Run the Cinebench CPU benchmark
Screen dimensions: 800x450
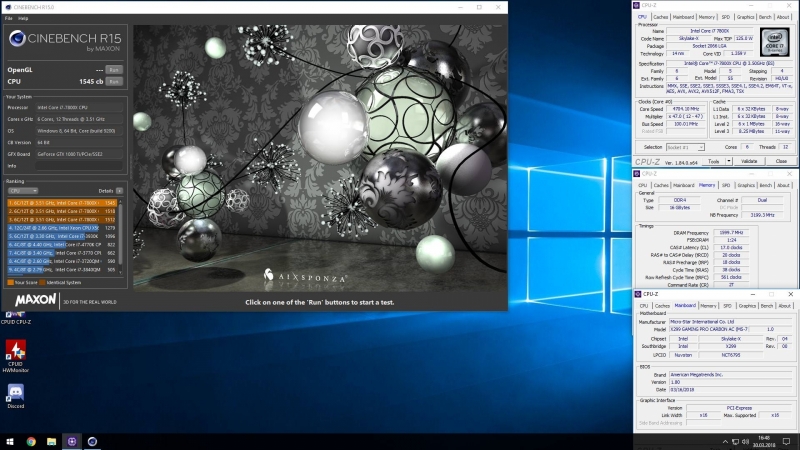[114, 82]
